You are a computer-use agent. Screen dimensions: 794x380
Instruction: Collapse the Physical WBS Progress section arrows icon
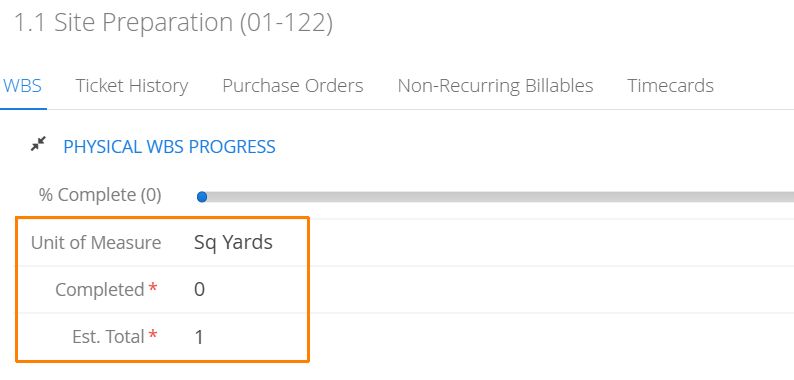(x=38, y=144)
